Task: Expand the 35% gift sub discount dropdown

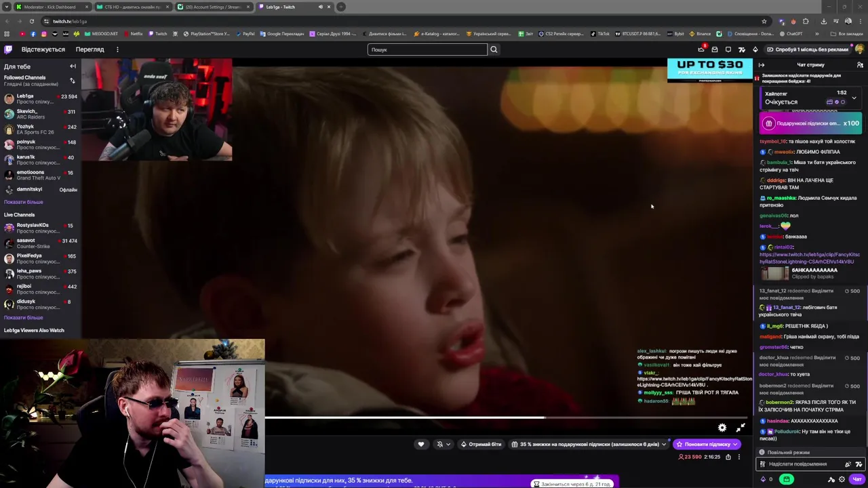Action: pyautogui.click(x=589, y=444)
